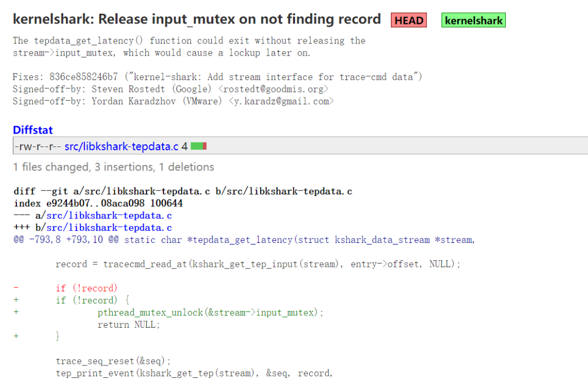Click the added closing brace line

pos(37,336)
